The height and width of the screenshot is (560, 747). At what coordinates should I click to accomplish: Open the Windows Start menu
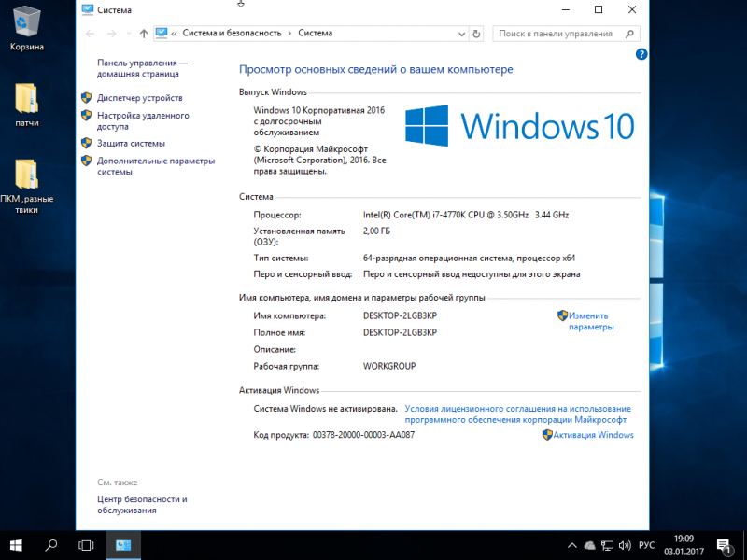tap(16, 545)
